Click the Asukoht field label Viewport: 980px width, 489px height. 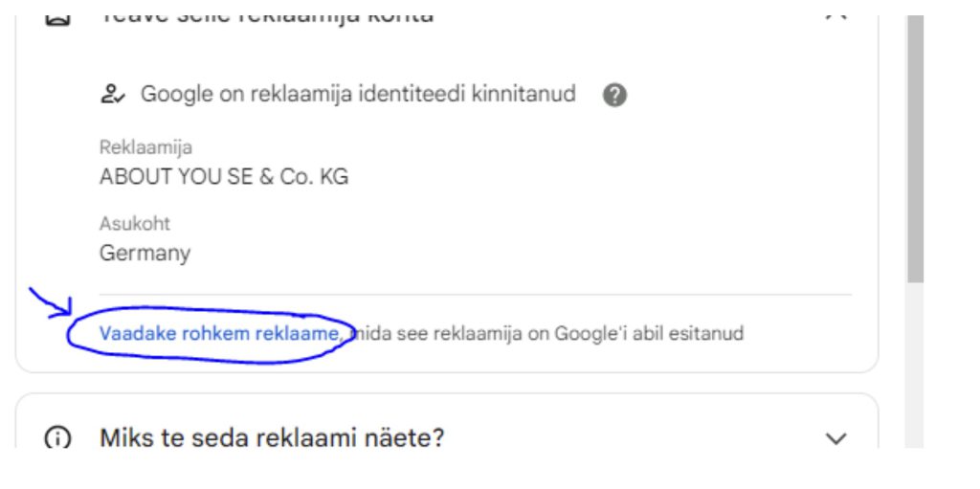(x=134, y=224)
